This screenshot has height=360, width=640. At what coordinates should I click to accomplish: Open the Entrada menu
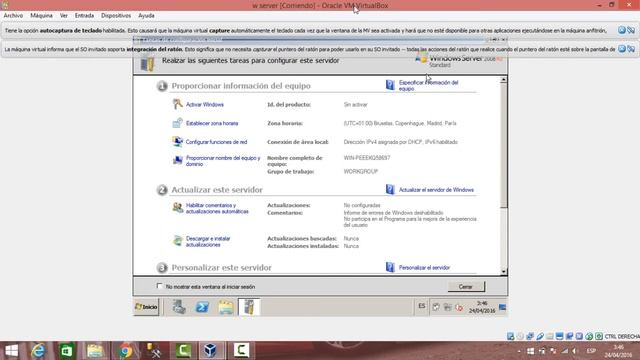(x=84, y=16)
